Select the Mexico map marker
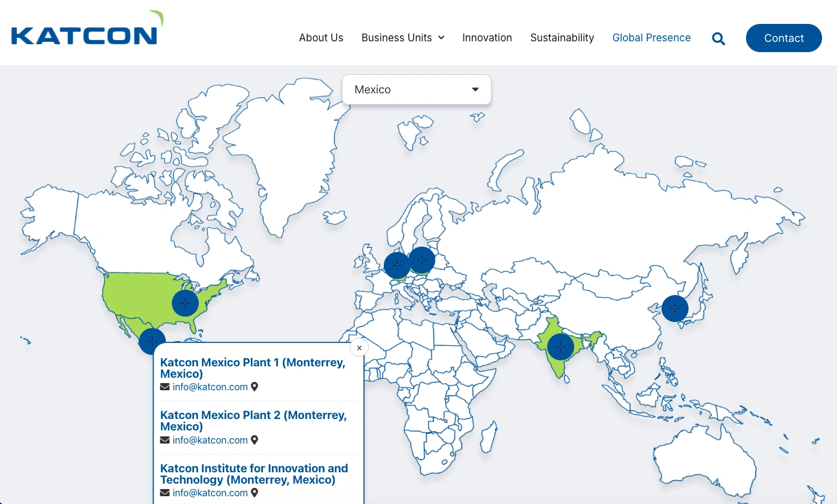 [152, 341]
